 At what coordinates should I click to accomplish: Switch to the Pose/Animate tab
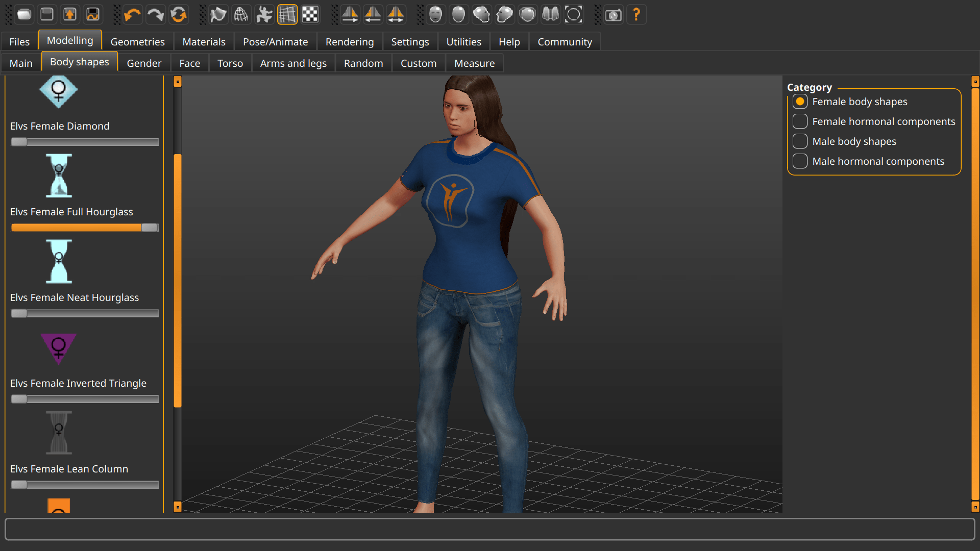click(x=275, y=42)
